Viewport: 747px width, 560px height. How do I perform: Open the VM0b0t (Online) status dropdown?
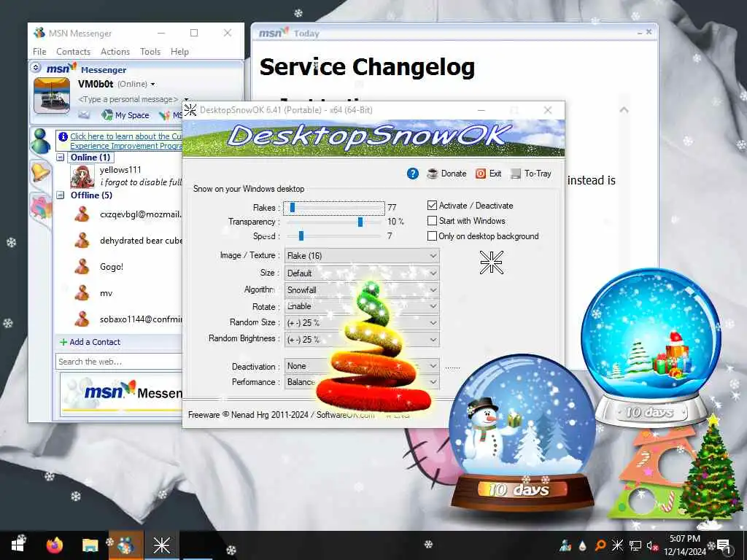coord(153,85)
